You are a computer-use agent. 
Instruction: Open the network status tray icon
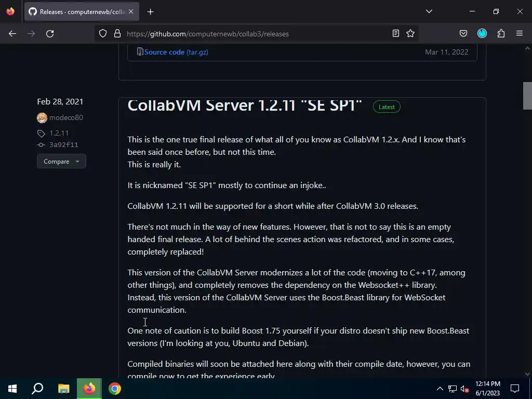[453, 389]
